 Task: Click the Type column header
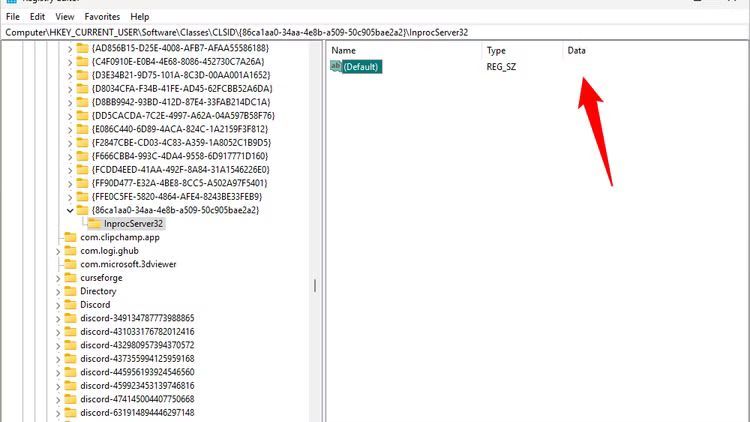(x=497, y=50)
